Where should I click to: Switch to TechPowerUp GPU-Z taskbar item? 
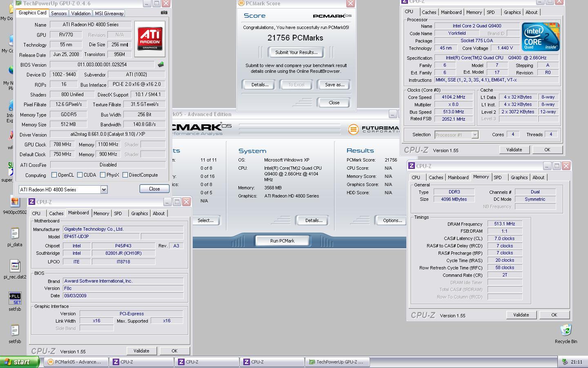338,362
